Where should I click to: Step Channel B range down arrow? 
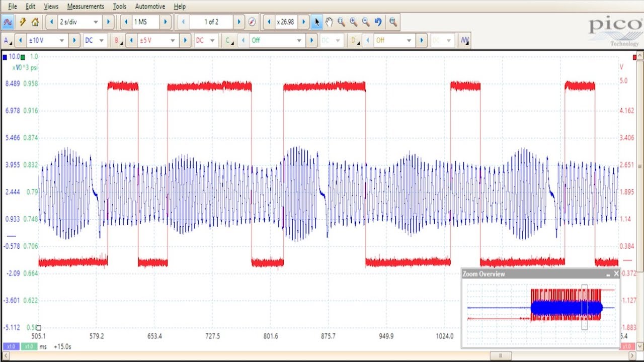[x=132, y=40]
